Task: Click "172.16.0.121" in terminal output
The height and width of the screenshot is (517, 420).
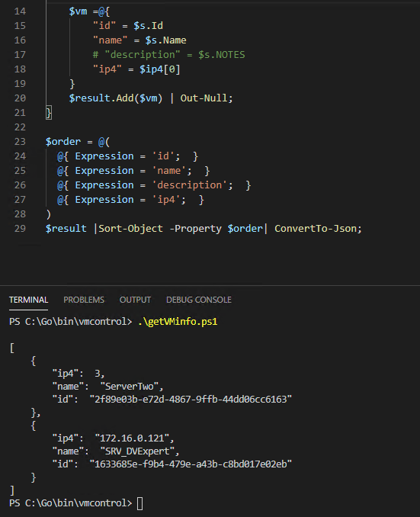Action: [x=132, y=438]
